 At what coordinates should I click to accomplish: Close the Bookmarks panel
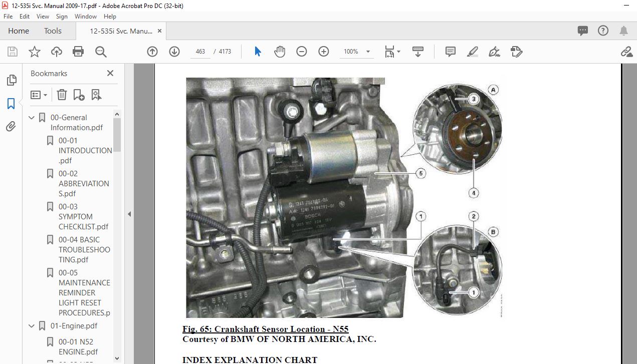tap(110, 73)
